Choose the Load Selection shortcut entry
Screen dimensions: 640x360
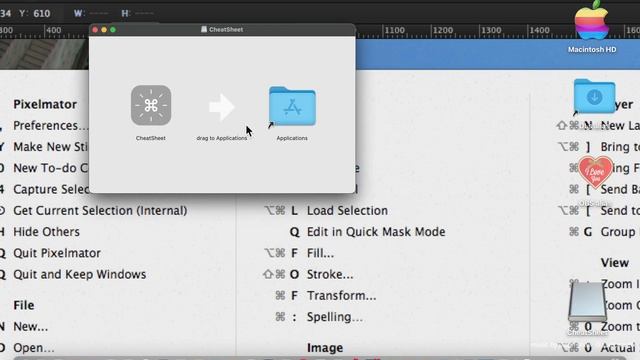click(347, 211)
